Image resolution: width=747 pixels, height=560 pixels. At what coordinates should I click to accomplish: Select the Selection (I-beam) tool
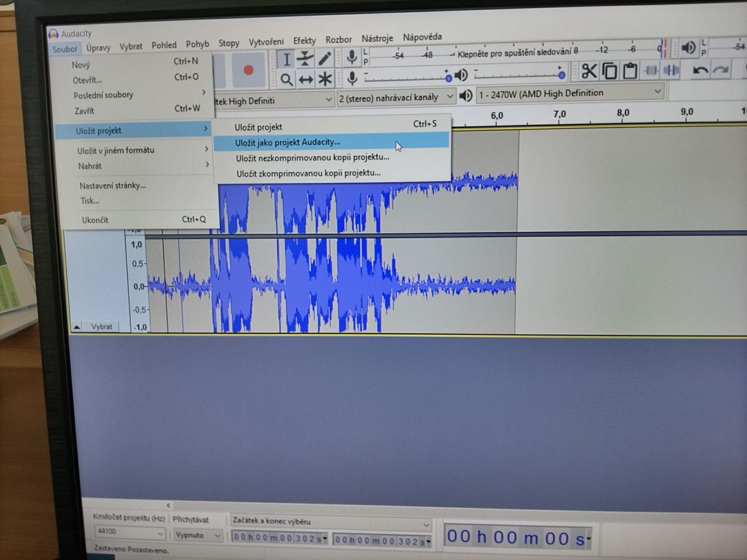[x=286, y=59]
